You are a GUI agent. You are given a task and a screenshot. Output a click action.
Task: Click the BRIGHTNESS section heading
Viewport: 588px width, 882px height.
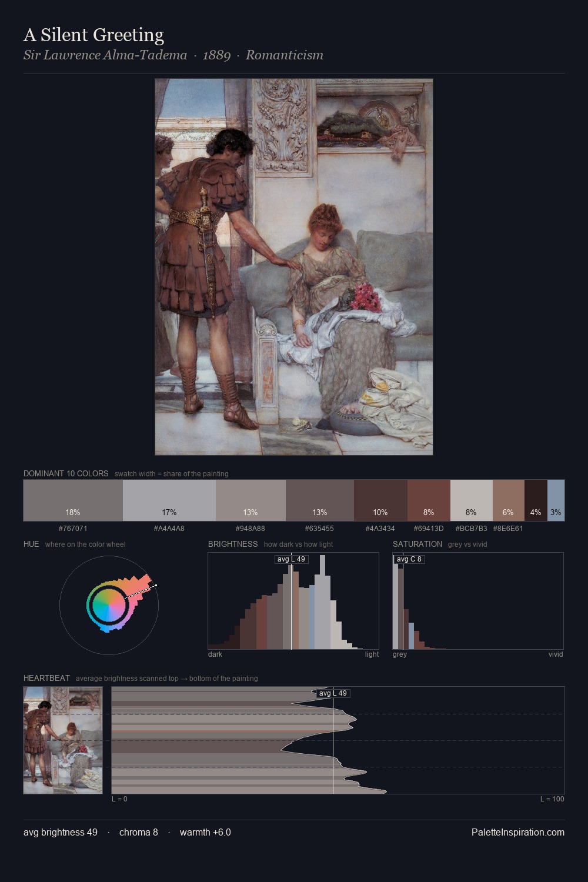233,544
